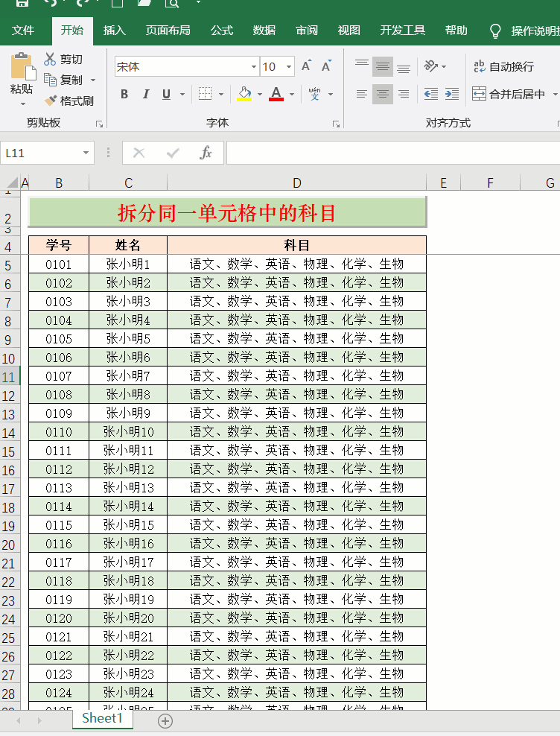This screenshot has height=736, width=560.
Task: Toggle left horizontal alignment
Action: pyautogui.click(x=361, y=94)
